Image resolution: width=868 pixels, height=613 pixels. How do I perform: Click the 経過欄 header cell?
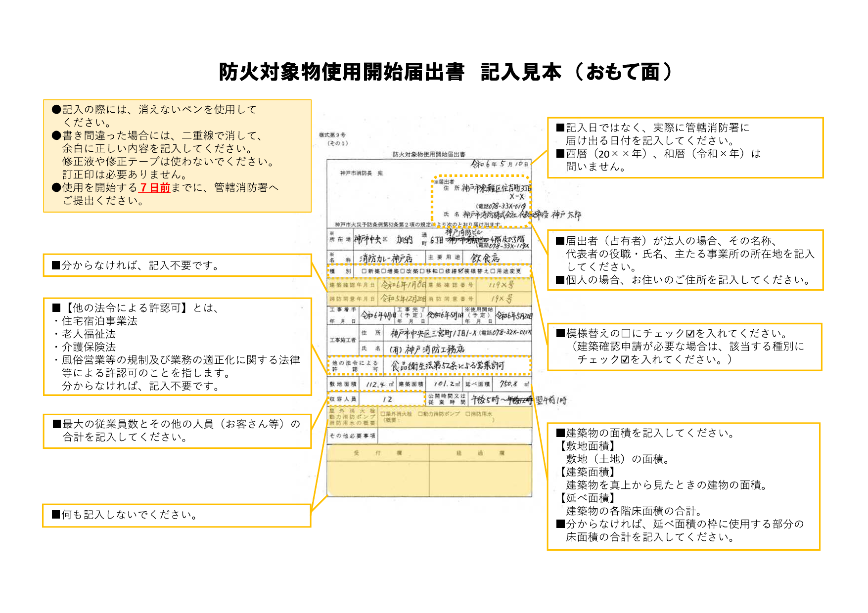tap(480, 453)
